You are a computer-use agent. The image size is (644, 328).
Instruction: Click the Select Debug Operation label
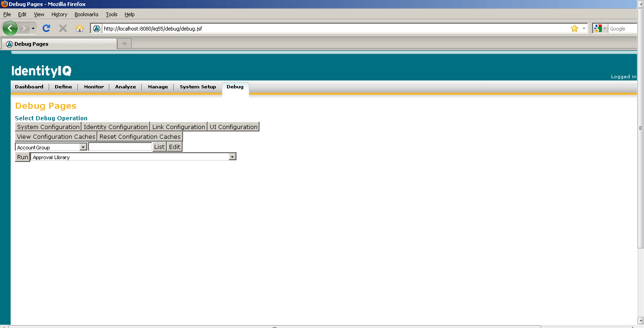tap(51, 118)
